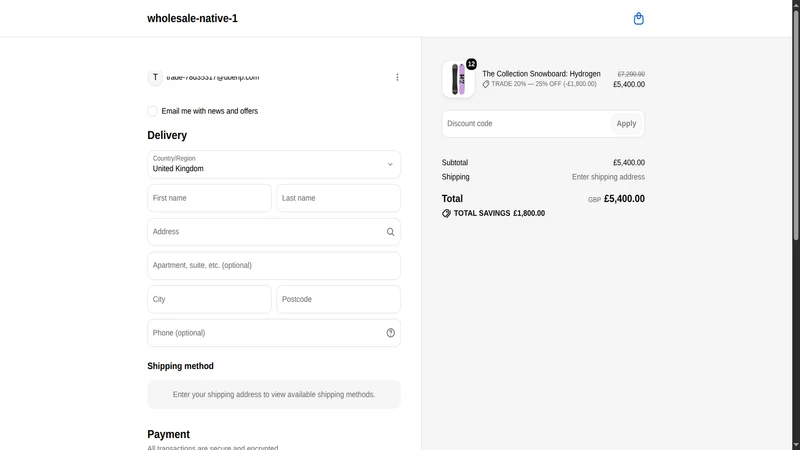Focus the Address field
Screen dimensions: 800x450
(274, 232)
